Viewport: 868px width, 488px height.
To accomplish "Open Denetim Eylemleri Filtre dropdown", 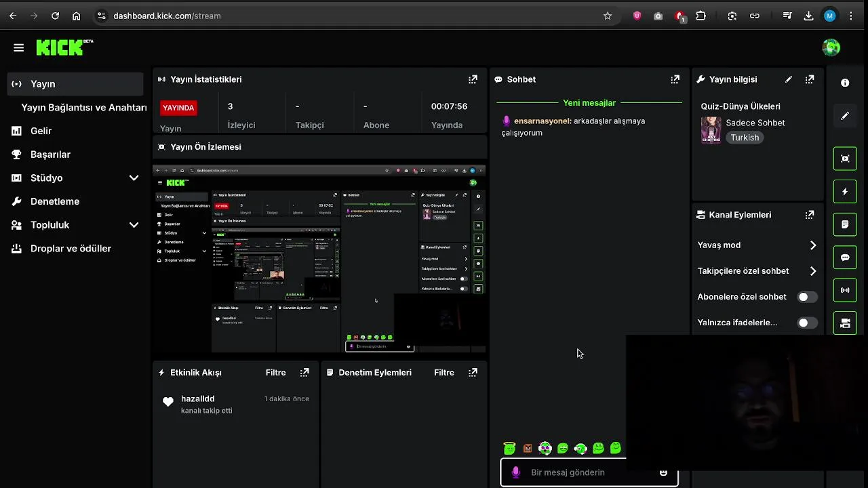I will 444,373.
